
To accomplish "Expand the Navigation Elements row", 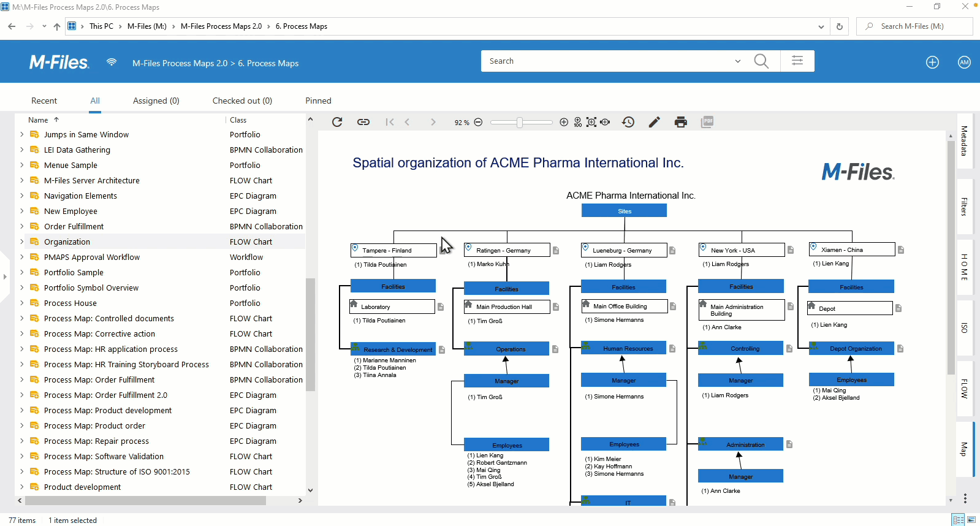I will click(x=22, y=196).
